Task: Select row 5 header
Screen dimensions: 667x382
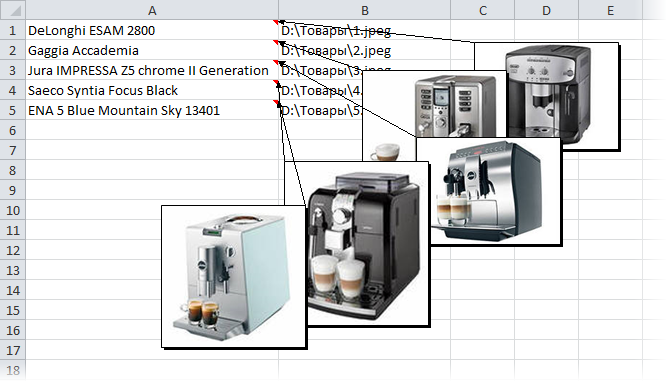Action: [x=13, y=110]
